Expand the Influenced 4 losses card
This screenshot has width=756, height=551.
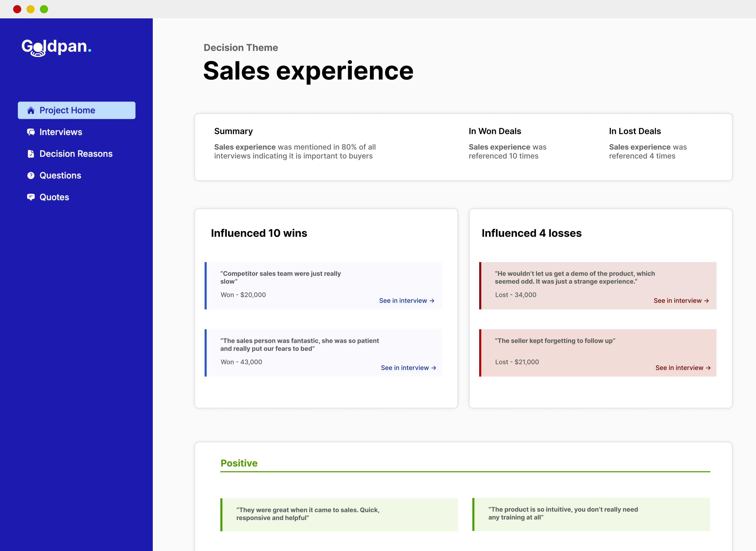(x=532, y=233)
